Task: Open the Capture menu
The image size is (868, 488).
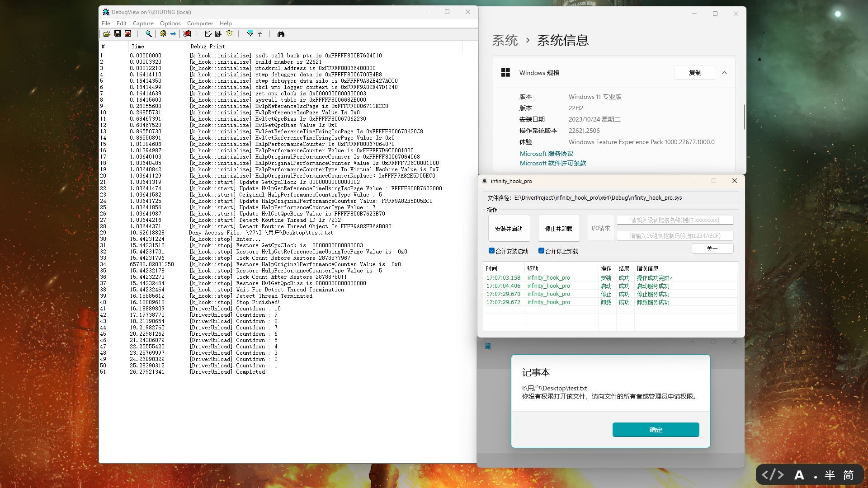Action: tap(143, 23)
